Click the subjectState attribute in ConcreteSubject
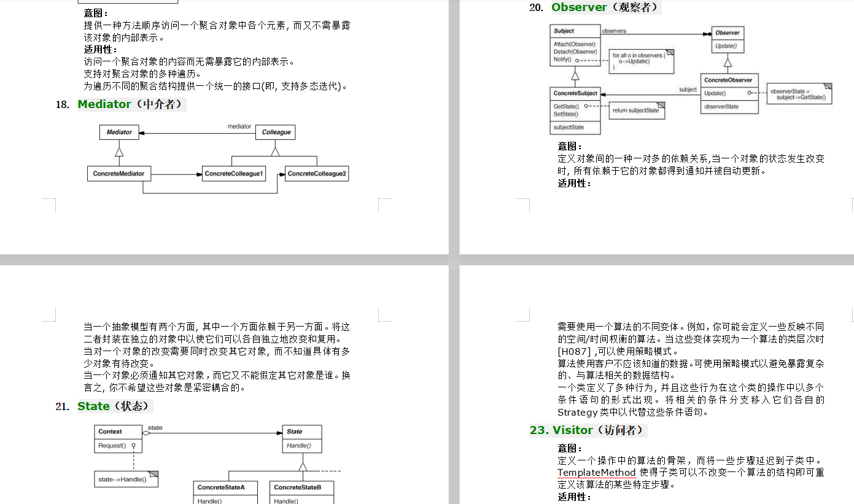This screenshot has height=504, width=854. click(569, 128)
